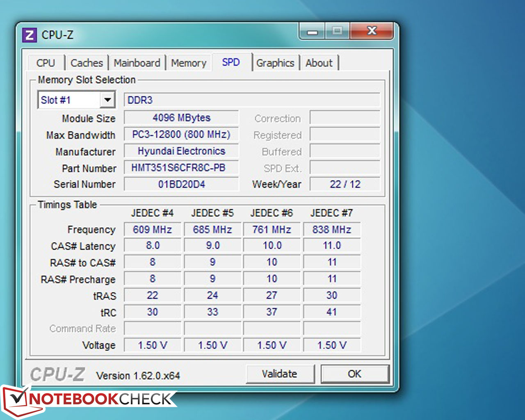Image resolution: width=525 pixels, height=420 pixels.
Task: Click the tRAS value 30
Action: pos(332,295)
